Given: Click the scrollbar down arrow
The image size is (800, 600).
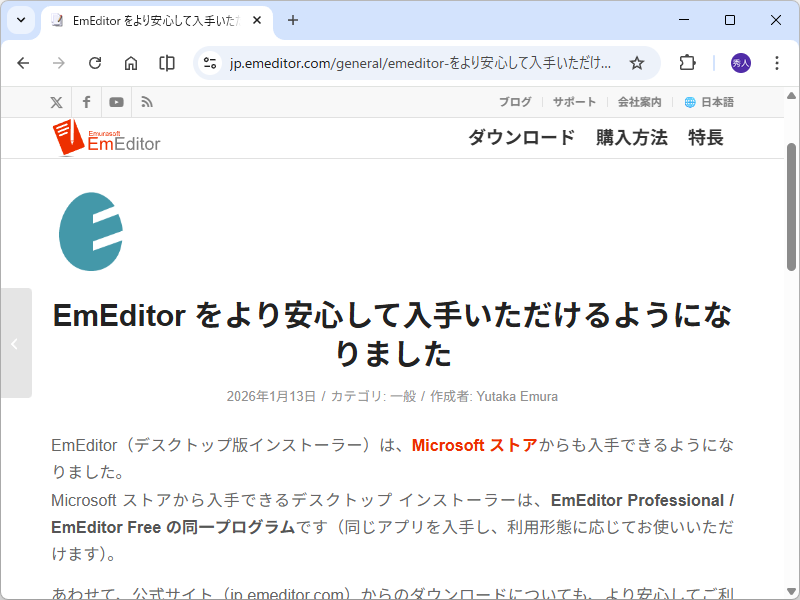Looking at the screenshot, I should coord(791,591).
